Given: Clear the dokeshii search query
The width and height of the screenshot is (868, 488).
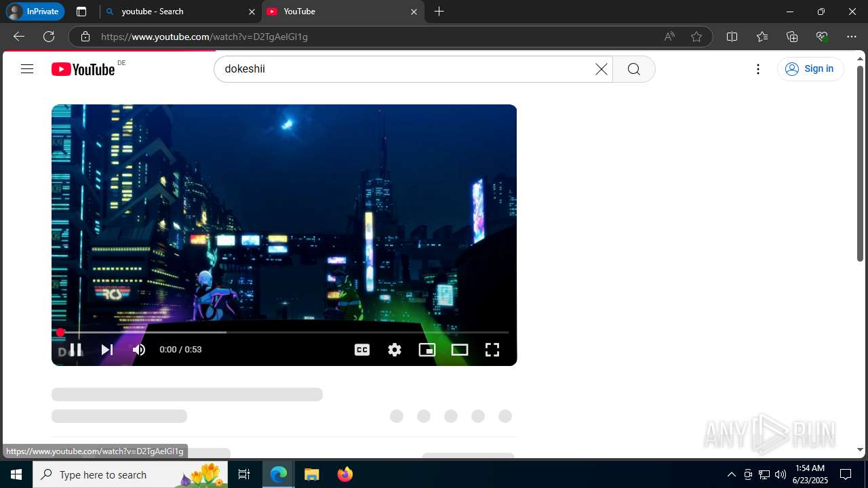Looking at the screenshot, I should (x=601, y=69).
